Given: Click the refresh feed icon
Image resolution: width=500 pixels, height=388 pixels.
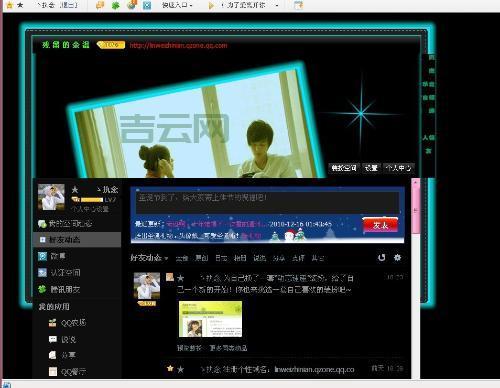Looking at the screenshot, I should pyautogui.click(x=382, y=257).
